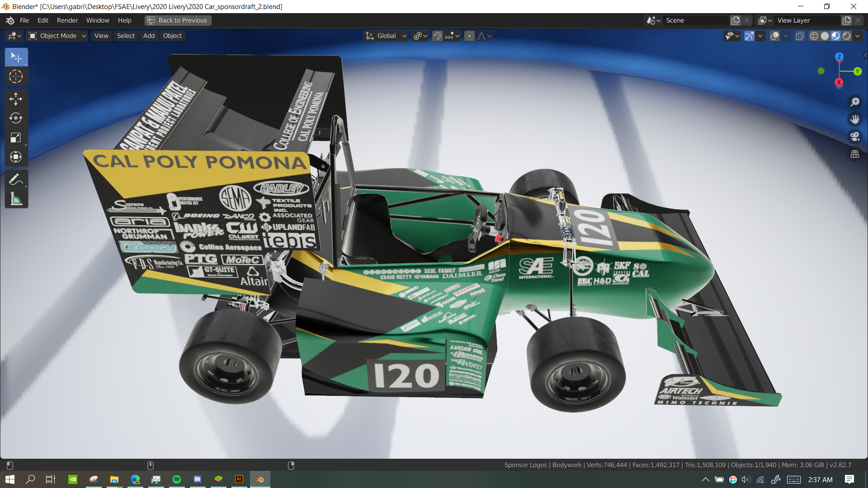
Task: Choose the Move tool
Action: point(16,99)
